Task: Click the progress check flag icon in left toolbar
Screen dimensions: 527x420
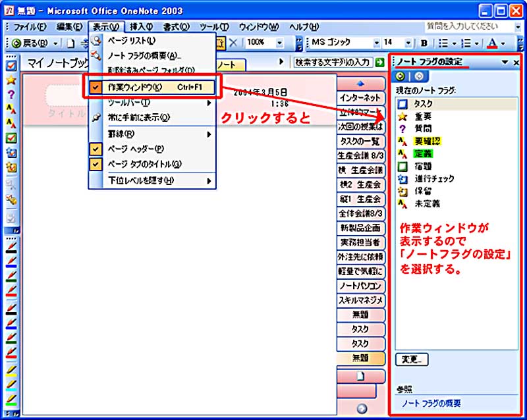Action: (x=11, y=153)
